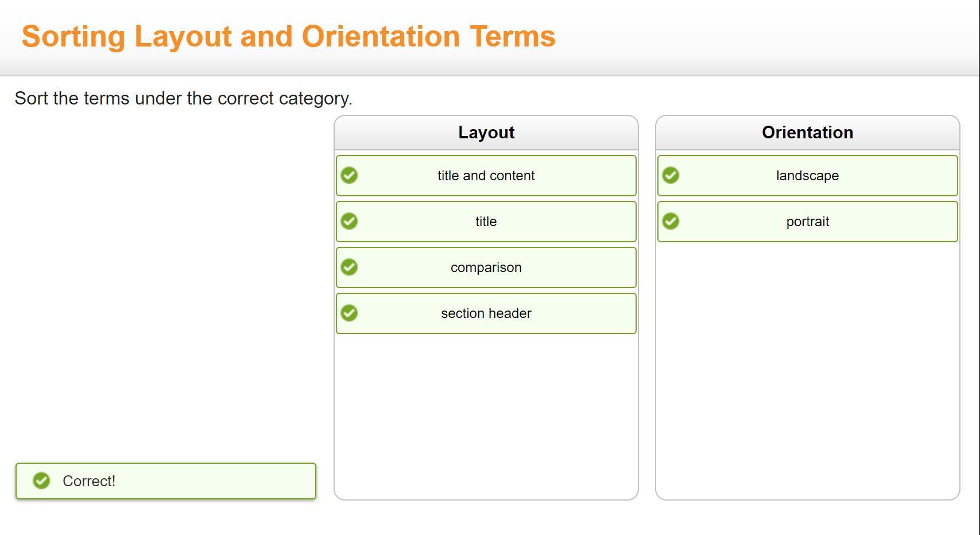Select the checkmark icon next to "portrait"
The width and height of the screenshot is (980, 535).
point(671,221)
